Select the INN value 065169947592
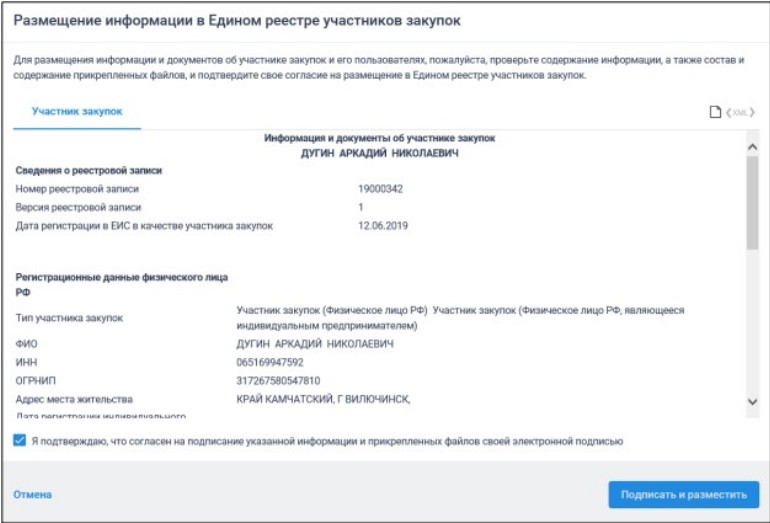This screenshot has height=523, width=770. click(x=270, y=362)
